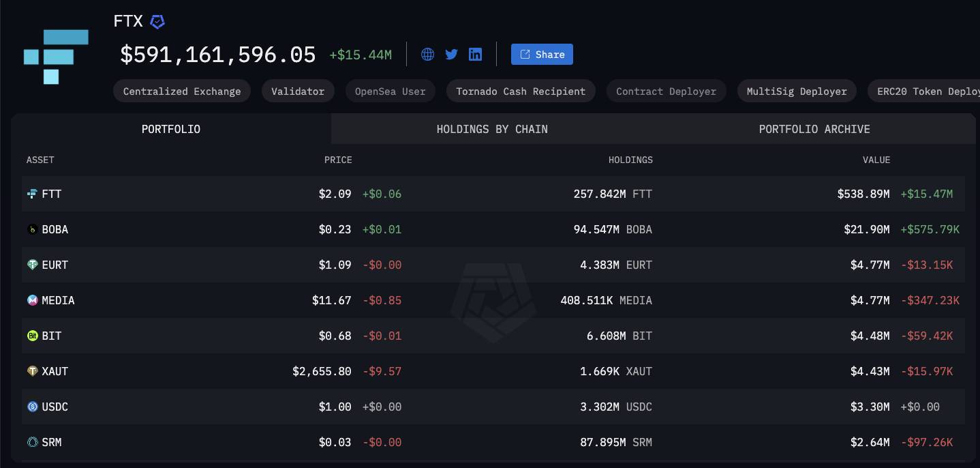The height and width of the screenshot is (468, 980).
Task: Click the EURT token icon
Action: coord(32,265)
